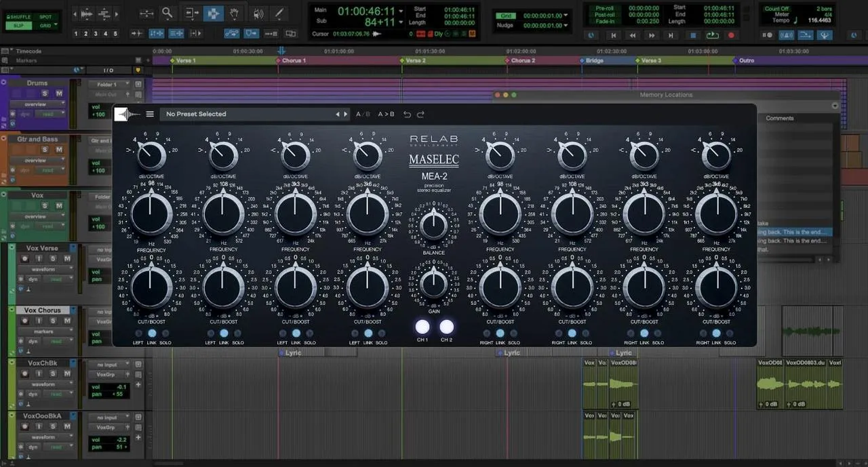Click the audio waveform zoom icon
Image resolution: width=868 pixels, height=467 pixels.
click(86, 13)
